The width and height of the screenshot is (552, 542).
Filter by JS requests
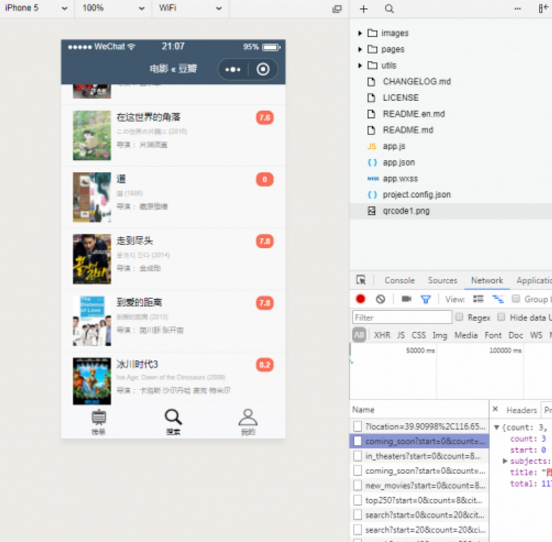pyautogui.click(x=401, y=335)
